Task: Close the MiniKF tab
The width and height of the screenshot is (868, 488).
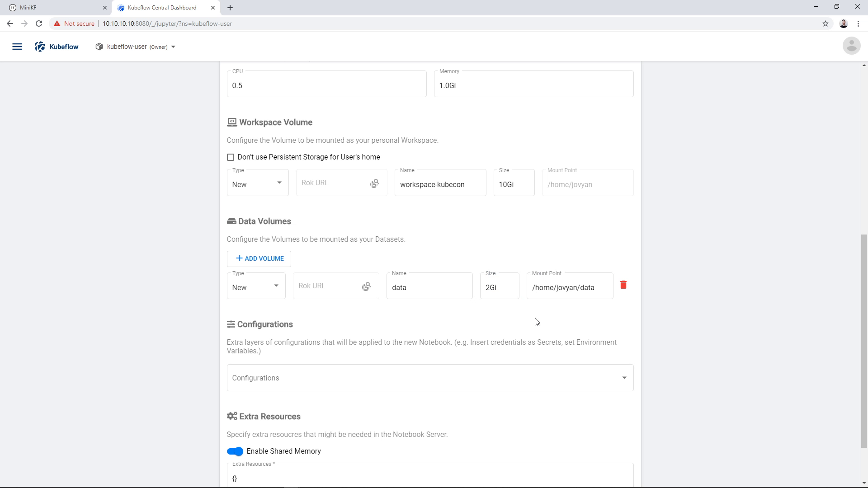Action: 105,8
